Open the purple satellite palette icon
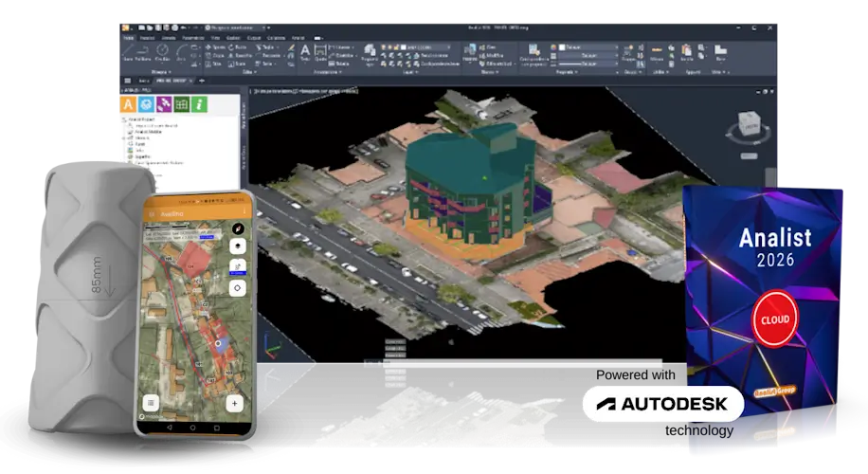868x474 pixels. 164,104
